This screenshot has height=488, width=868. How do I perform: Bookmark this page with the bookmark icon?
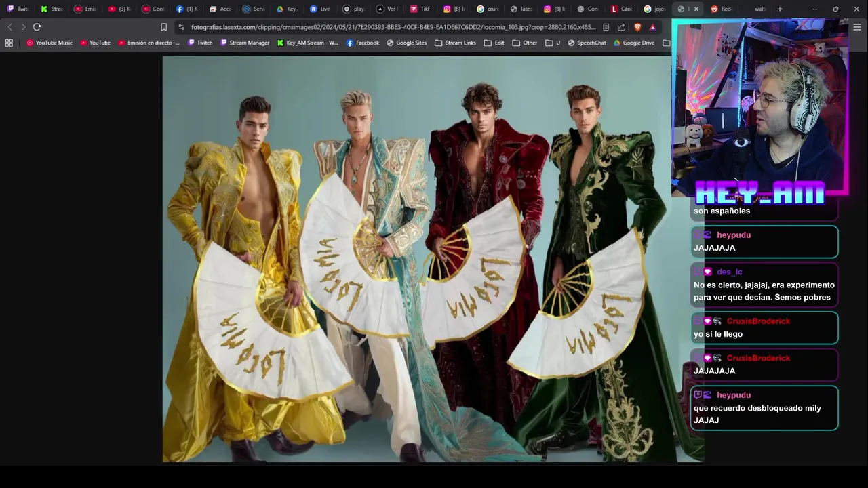point(163,27)
